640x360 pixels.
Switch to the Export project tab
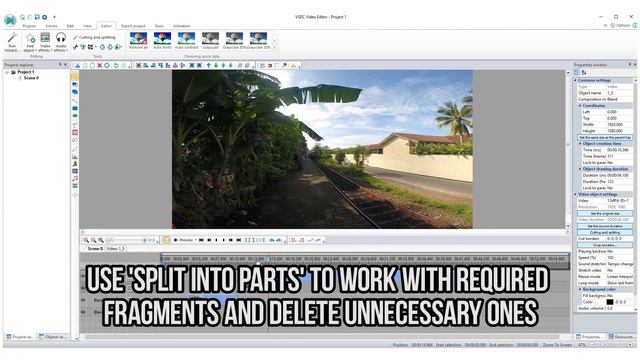point(133,26)
